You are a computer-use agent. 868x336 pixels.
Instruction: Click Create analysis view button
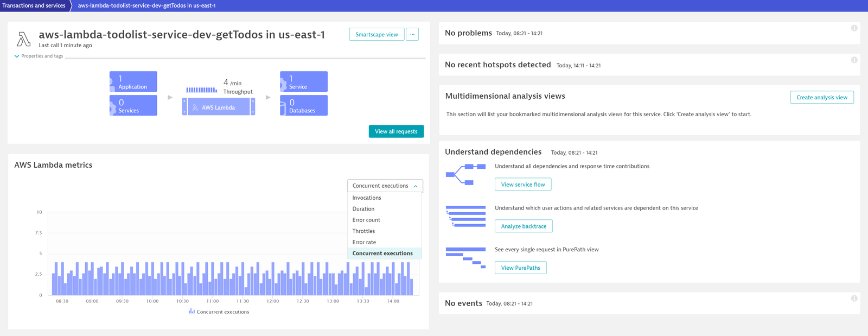pos(822,97)
